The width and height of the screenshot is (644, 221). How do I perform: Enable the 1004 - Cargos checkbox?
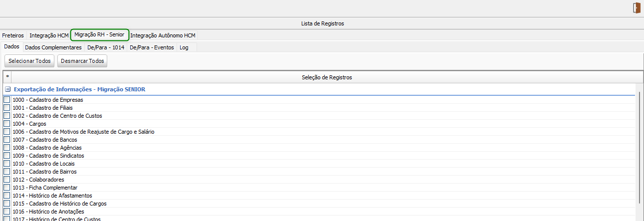coord(6,124)
